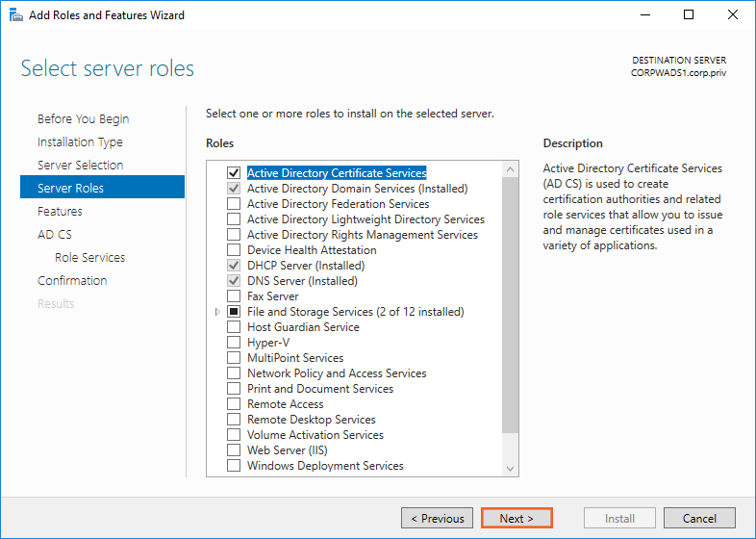This screenshot has height=539, width=756.
Task: Check Windows Deployment Services role
Action: (x=234, y=466)
